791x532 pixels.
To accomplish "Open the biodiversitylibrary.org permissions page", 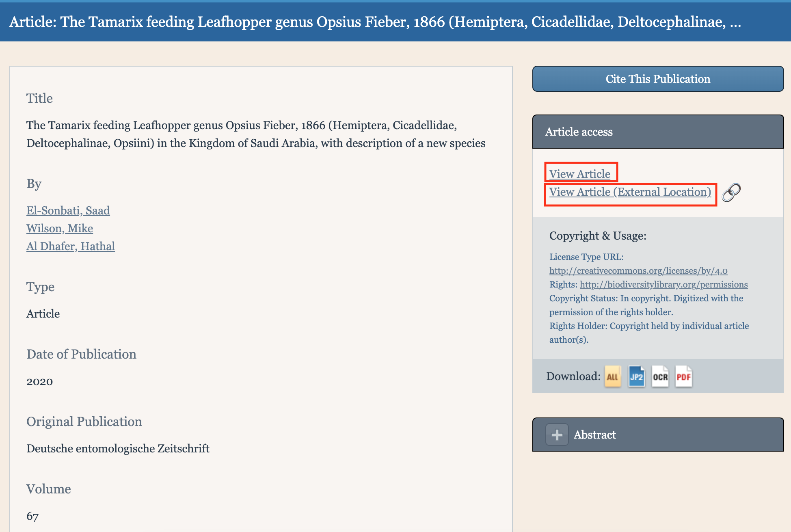I will coord(664,284).
